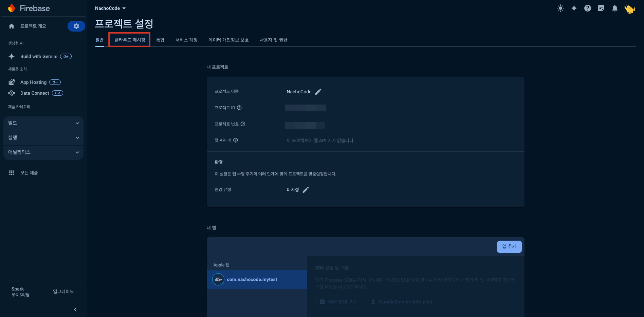This screenshot has width=644, height=317.
Task: Click help icon beside 프로젝트 번호
Action: tap(243, 124)
